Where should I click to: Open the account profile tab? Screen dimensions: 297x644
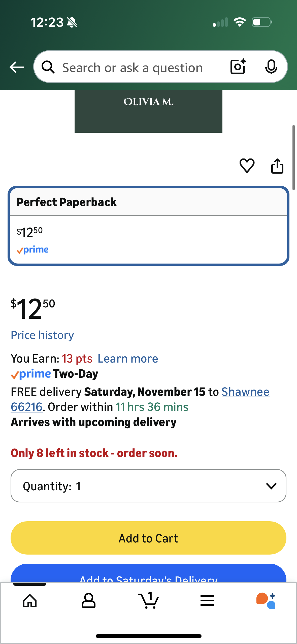[89, 601]
